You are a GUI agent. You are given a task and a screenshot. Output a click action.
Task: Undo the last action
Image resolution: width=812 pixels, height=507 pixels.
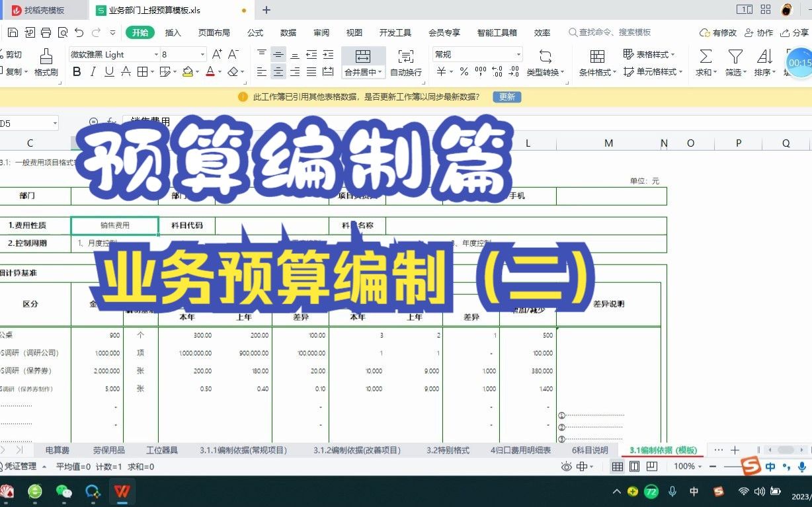[79, 32]
